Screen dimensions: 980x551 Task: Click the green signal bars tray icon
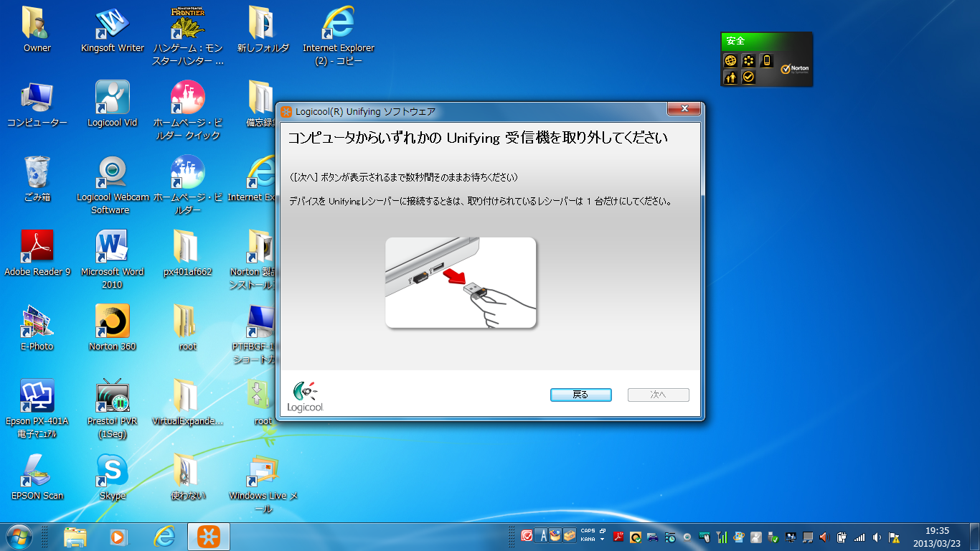click(722, 537)
